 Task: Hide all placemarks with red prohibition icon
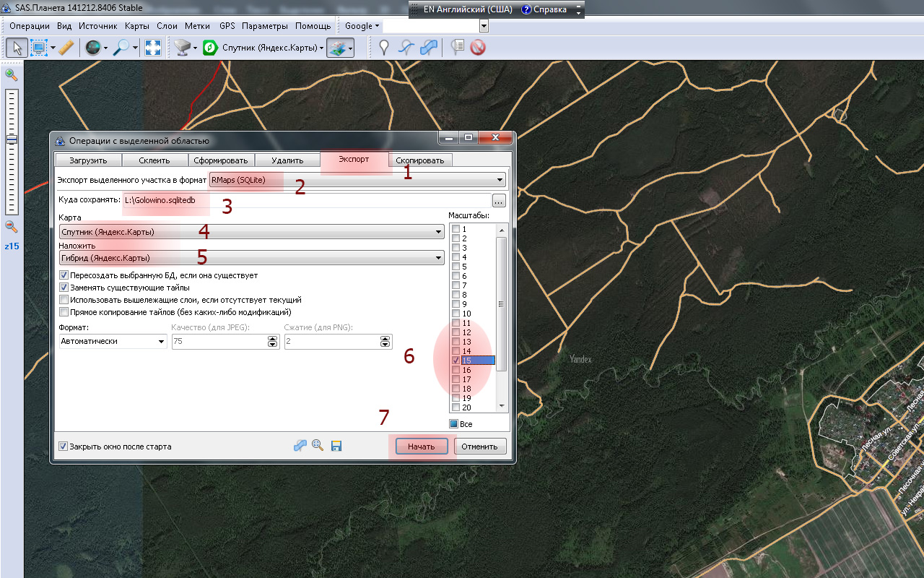477,48
